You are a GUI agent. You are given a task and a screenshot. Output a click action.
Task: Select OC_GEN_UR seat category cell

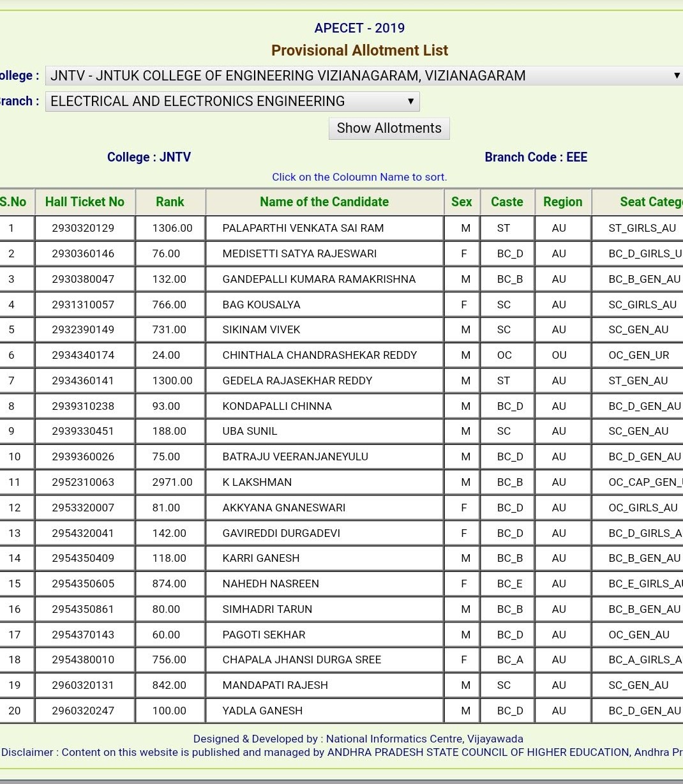point(638,355)
